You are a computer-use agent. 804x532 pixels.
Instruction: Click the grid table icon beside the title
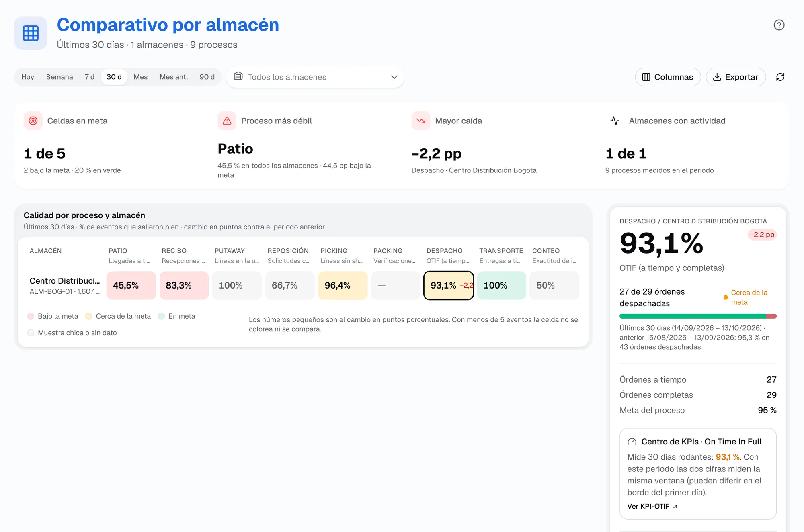click(31, 33)
